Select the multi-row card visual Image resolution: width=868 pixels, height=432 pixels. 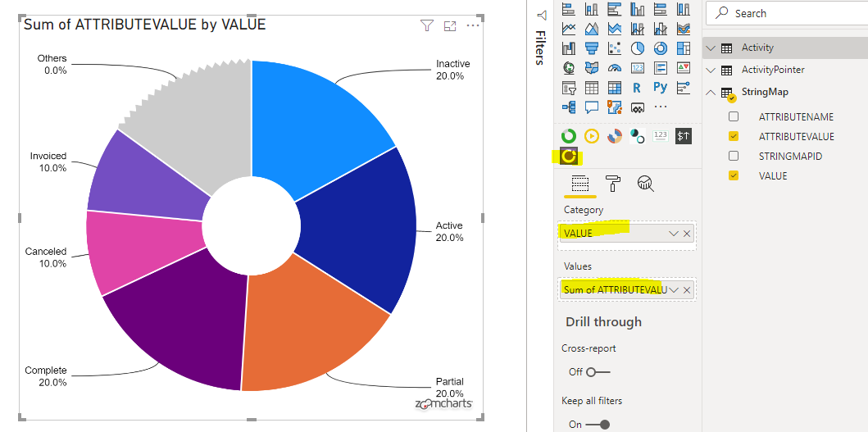(661, 68)
